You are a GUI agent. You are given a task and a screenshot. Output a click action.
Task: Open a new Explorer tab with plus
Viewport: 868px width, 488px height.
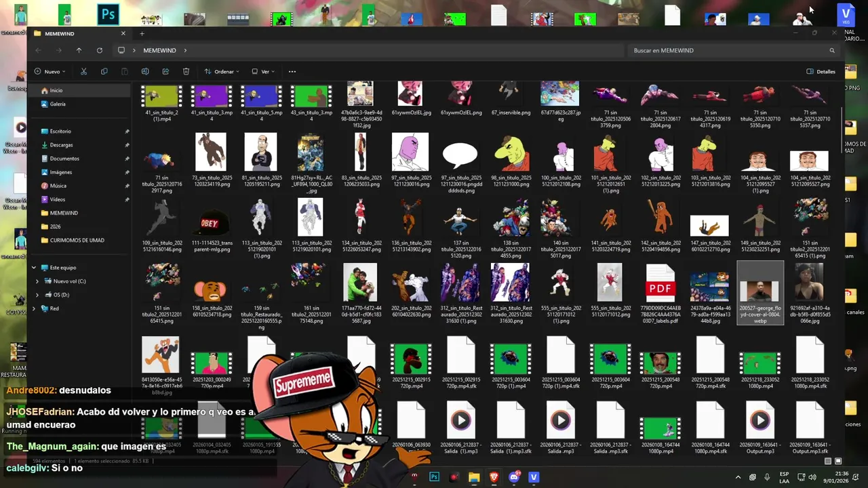(x=142, y=33)
